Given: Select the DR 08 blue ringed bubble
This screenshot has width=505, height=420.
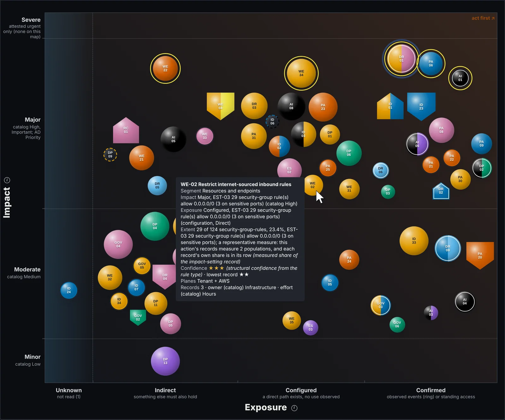Looking at the screenshot, I should click(448, 249).
